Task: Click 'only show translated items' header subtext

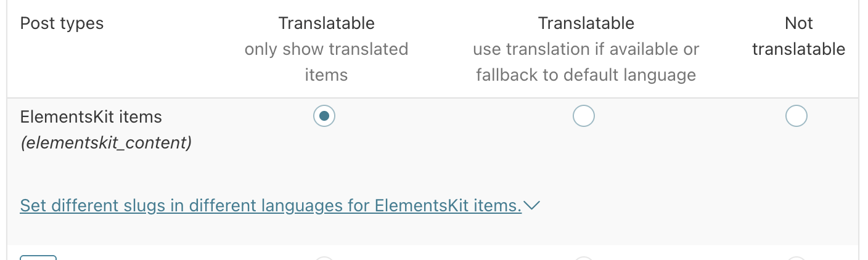Action: (326, 49)
